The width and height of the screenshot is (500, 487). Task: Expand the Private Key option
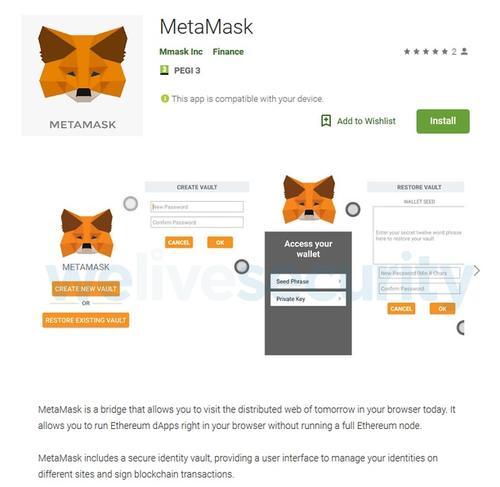[308, 299]
